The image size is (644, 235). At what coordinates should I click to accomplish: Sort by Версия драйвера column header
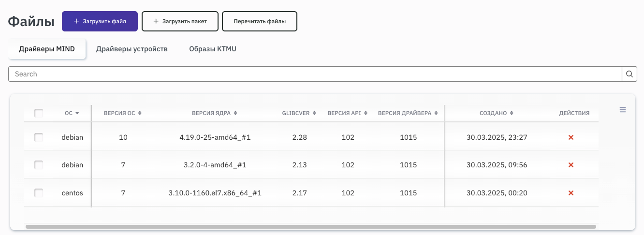(x=408, y=113)
